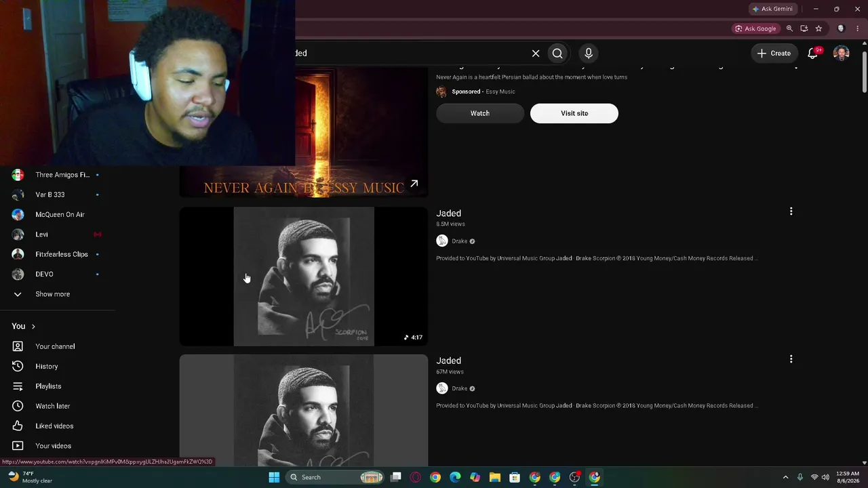Open the weather widget on the taskbar
The height and width of the screenshot is (488, 868).
pyautogui.click(x=30, y=477)
